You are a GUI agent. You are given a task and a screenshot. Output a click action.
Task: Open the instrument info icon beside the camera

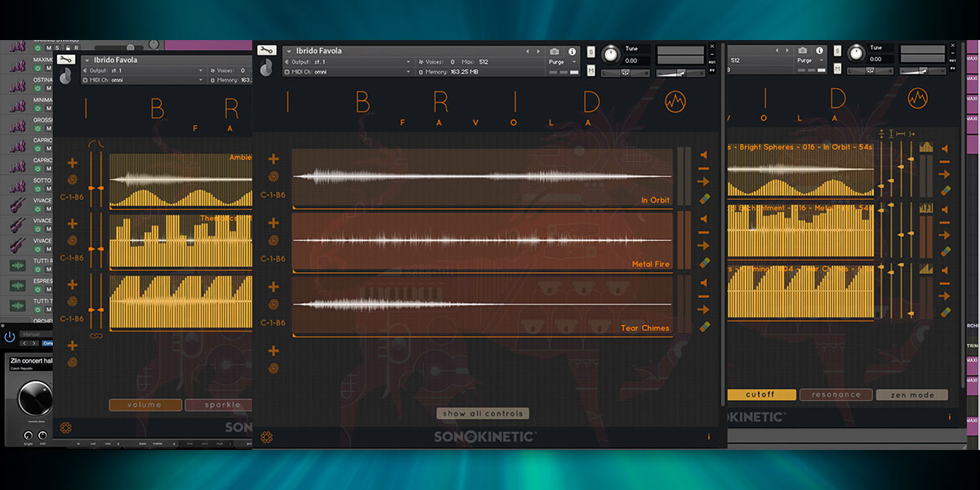[x=572, y=51]
